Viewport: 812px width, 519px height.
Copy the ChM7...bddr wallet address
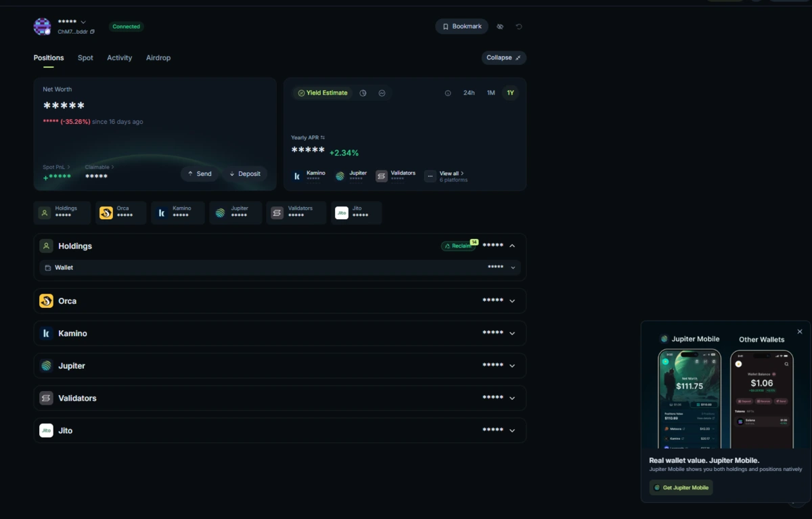pos(93,32)
